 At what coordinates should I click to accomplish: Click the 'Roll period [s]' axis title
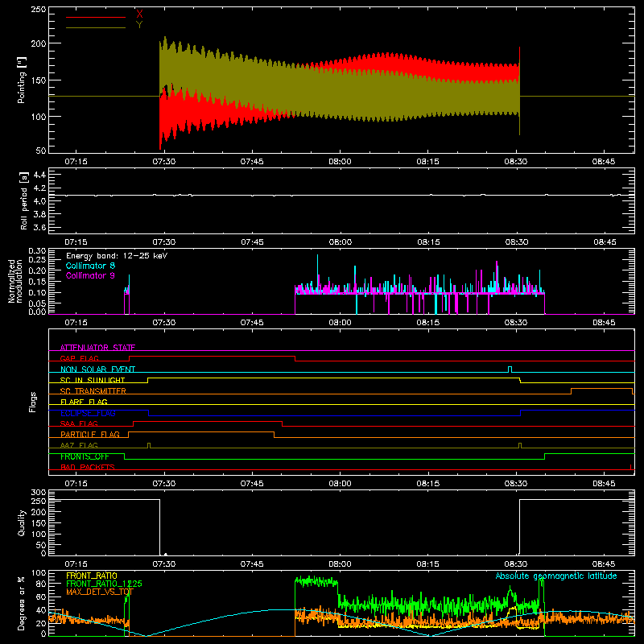[x=24, y=200]
